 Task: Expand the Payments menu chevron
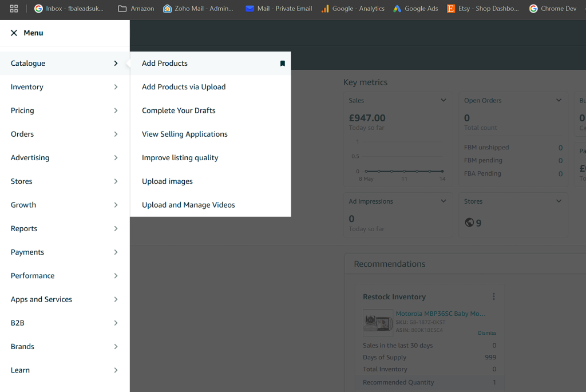coord(116,252)
